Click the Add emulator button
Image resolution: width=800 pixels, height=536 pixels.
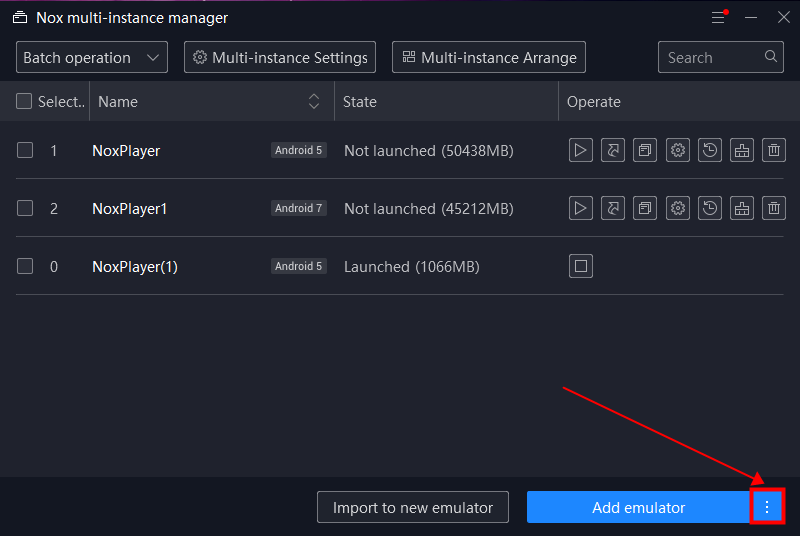(638, 507)
